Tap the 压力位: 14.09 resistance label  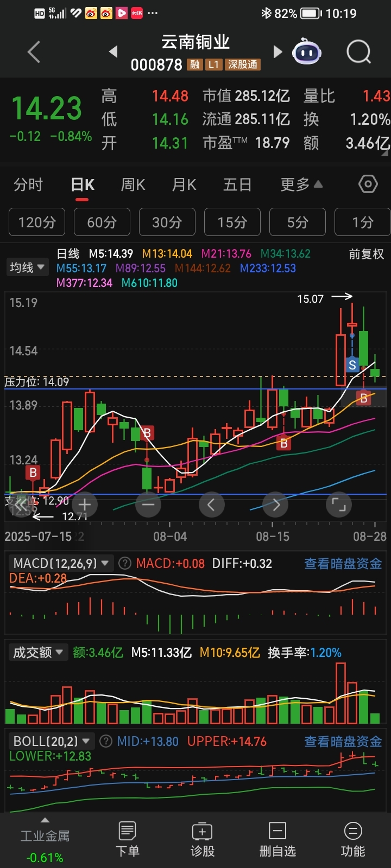pyautogui.click(x=37, y=382)
